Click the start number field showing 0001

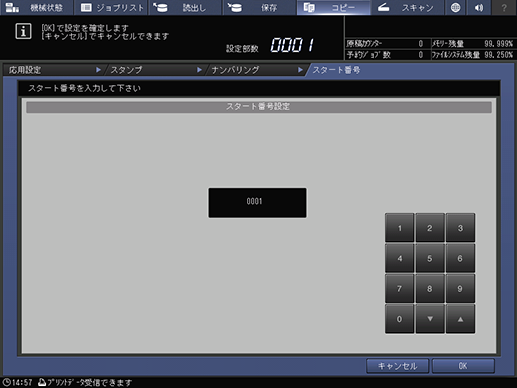coord(257,203)
